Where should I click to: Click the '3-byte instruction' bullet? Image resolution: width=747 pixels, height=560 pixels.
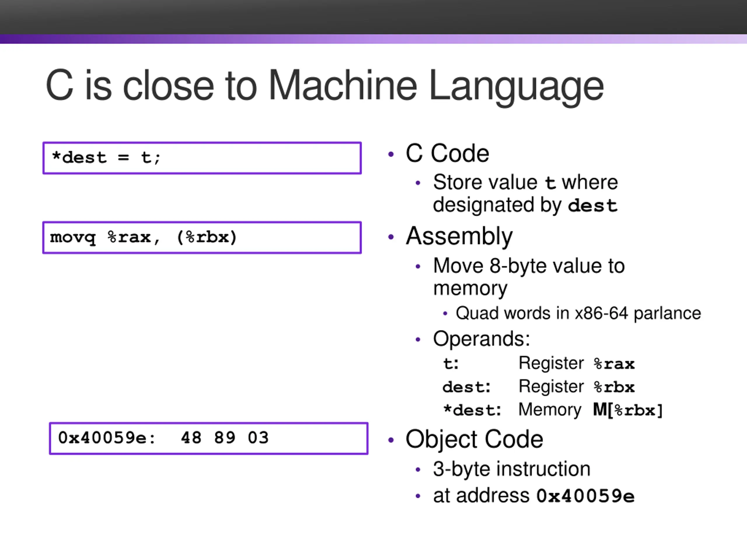point(512,469)
